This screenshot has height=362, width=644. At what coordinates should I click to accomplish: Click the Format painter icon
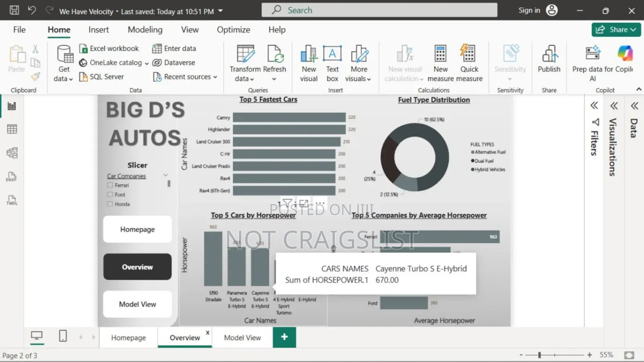(35, 77)
